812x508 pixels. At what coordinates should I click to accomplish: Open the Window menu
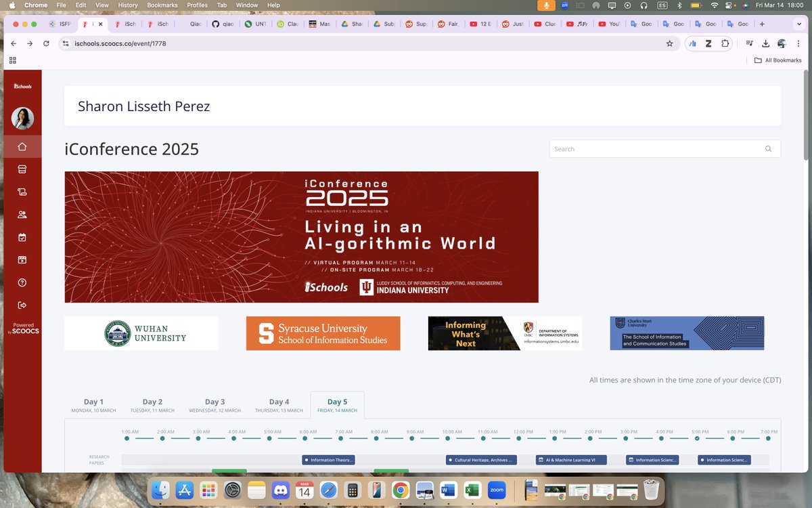246,5
